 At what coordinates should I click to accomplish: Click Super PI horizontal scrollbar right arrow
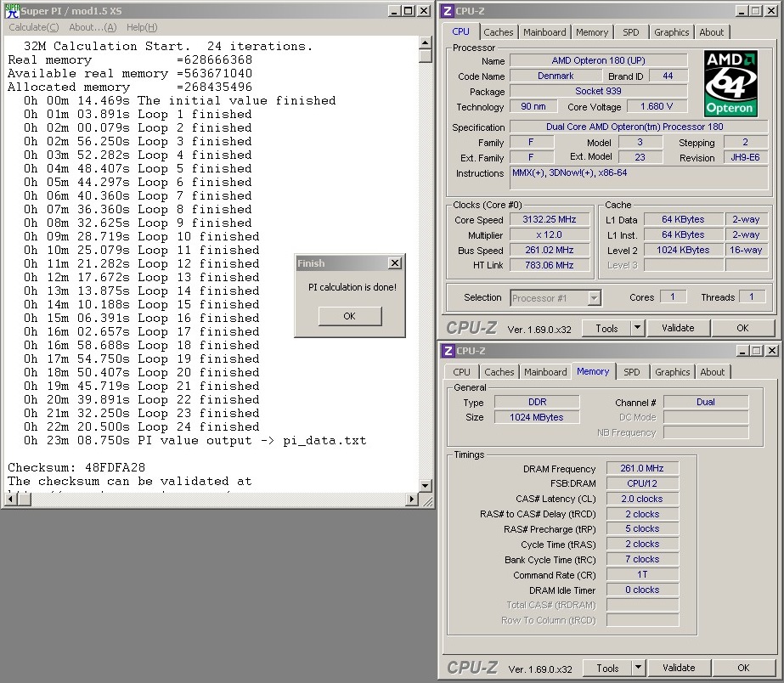[412, 499]
